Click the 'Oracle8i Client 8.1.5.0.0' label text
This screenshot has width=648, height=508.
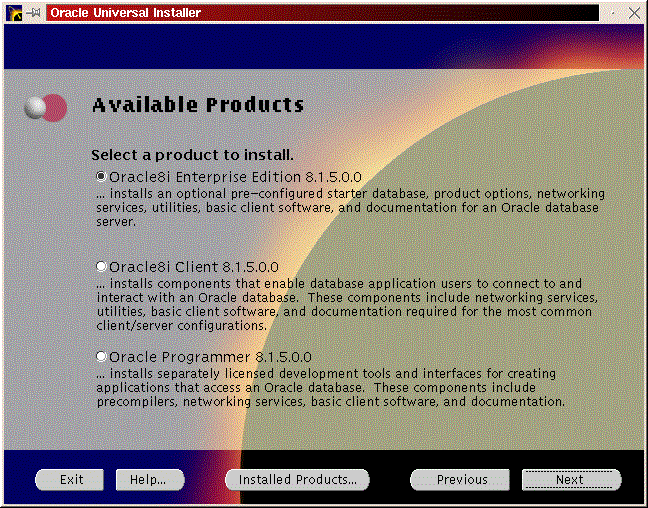(193, 267)
